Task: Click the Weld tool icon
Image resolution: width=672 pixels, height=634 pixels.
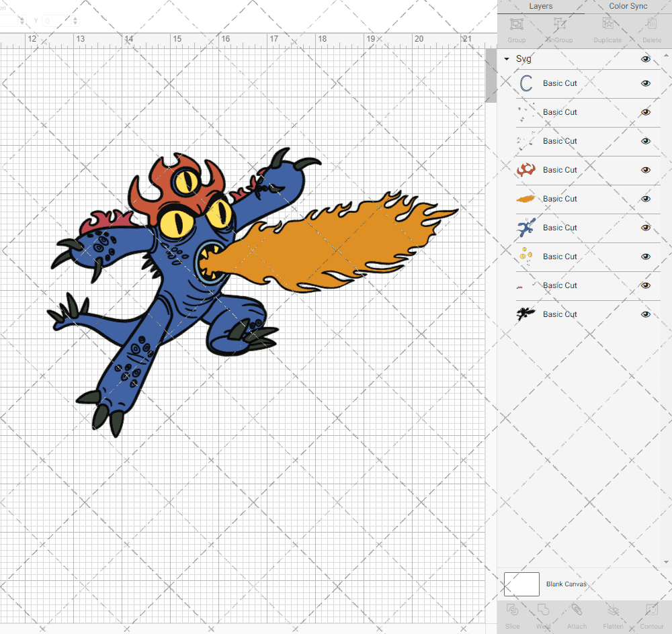Action: [543, 610]
